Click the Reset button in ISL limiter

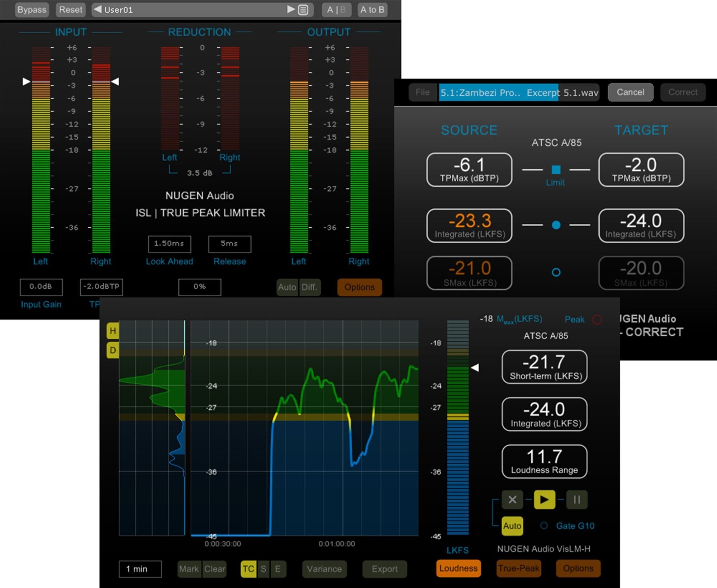click(x=71, y=10)
